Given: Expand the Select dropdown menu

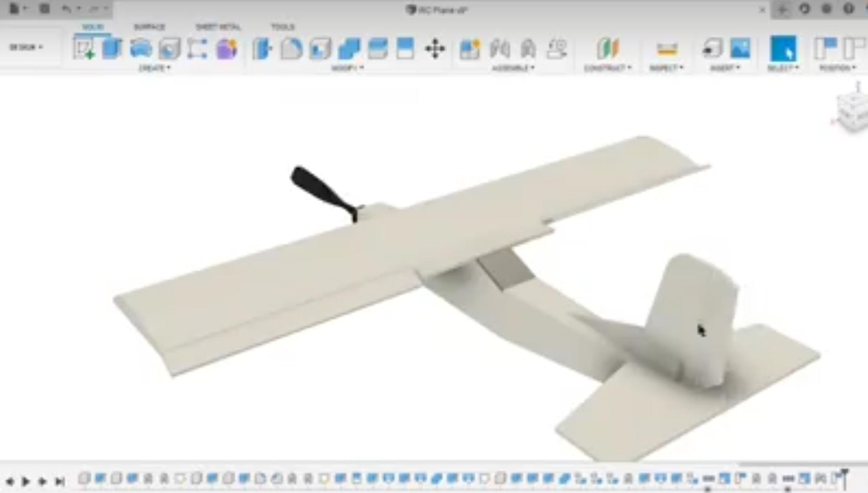Looking at the screenshot, I should tap(783, 68).
